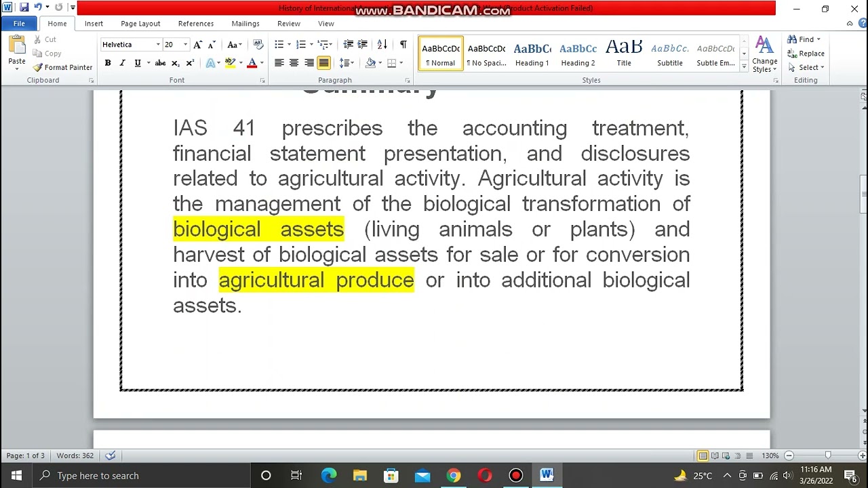Apply Justify alignment
The width and height of the screenshot is (868, 488).
(x=323, y=63)
